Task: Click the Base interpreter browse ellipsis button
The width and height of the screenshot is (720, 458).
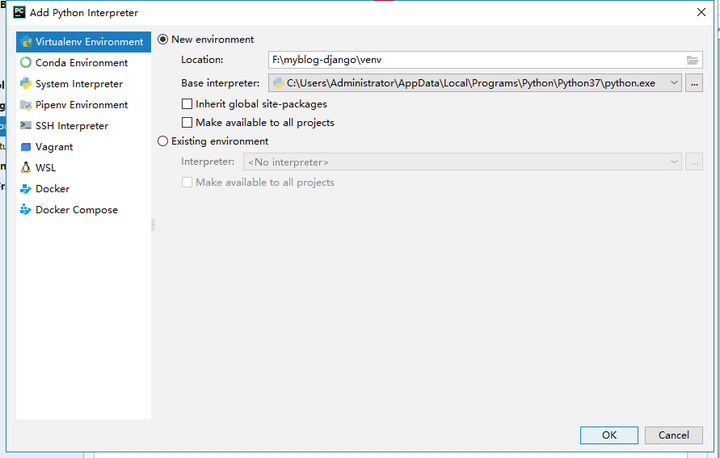Action: pyautogui.click(x=694, y=83)
